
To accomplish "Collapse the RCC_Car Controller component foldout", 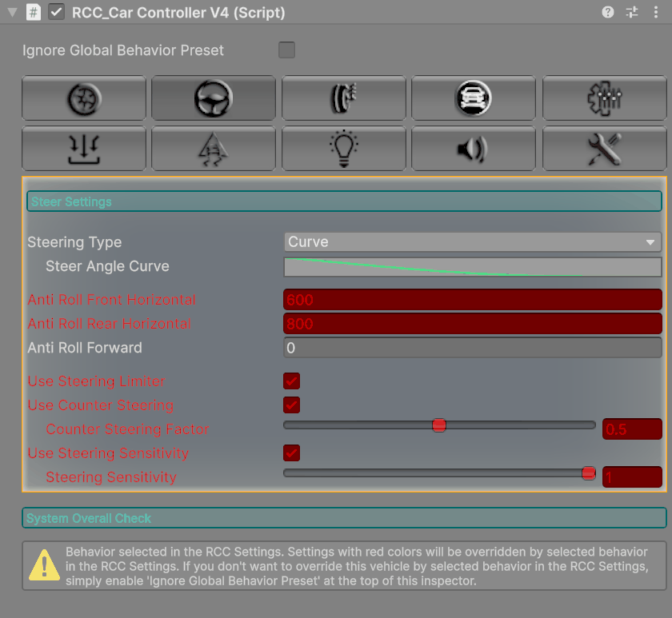I will click(13, 13).
